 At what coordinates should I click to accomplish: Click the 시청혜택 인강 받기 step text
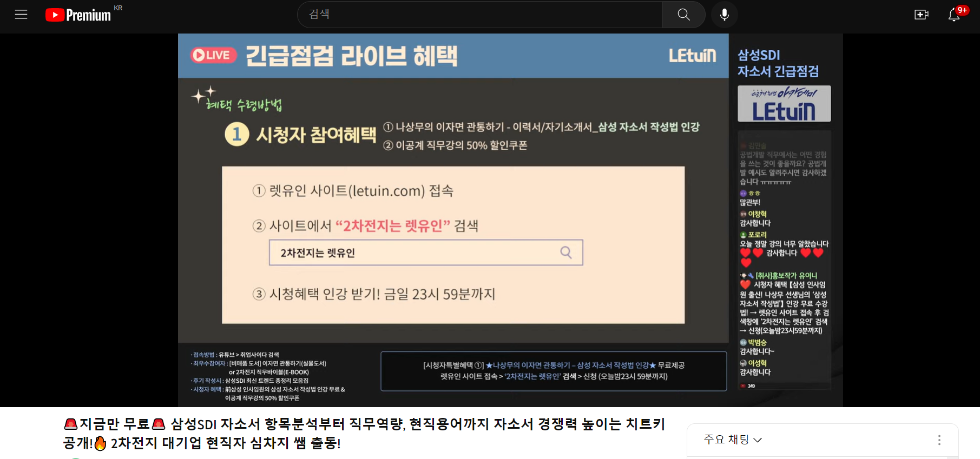point(374,294)
